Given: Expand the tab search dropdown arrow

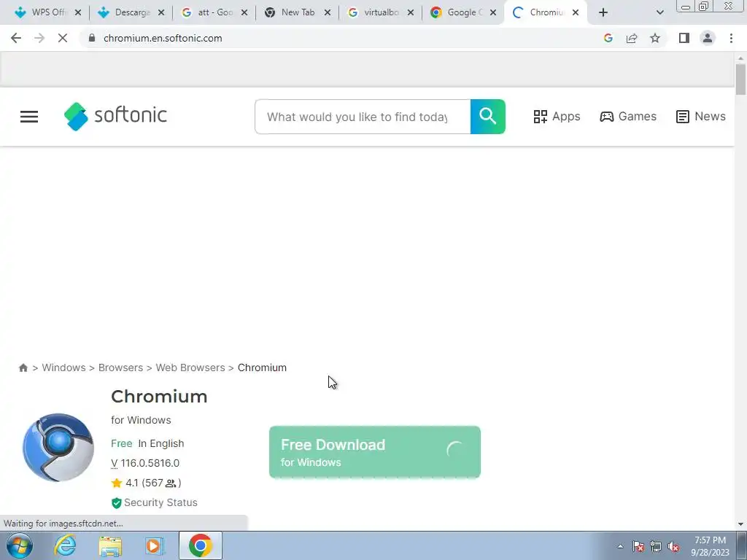Looking at the screenshot, I should pos(659,12).
